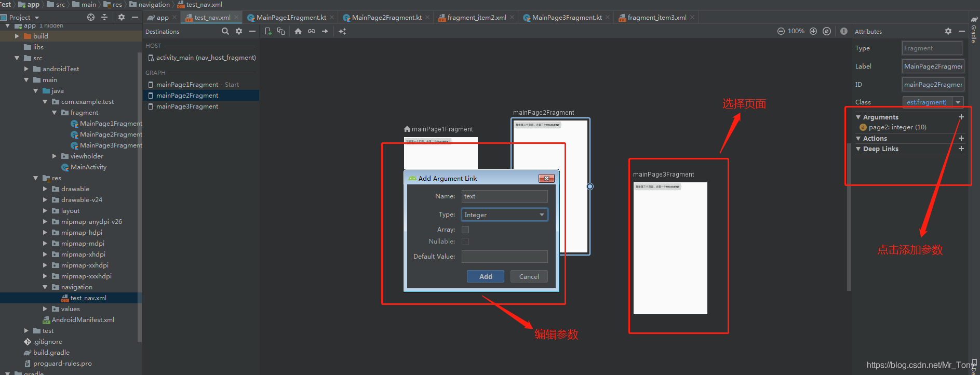Hide the Project panel with the minus icon
Viewport: 980px width, 375px height.
click(x=135, y=17)
